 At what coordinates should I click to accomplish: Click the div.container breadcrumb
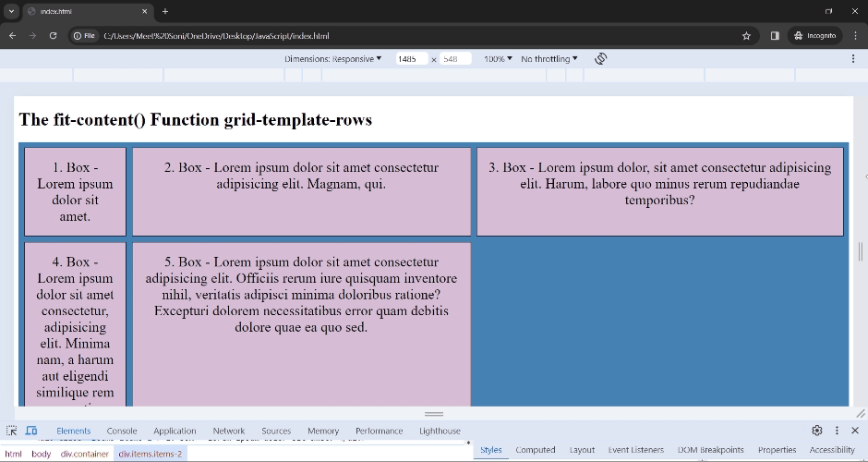pyautogui.click(x=85, y=454)
